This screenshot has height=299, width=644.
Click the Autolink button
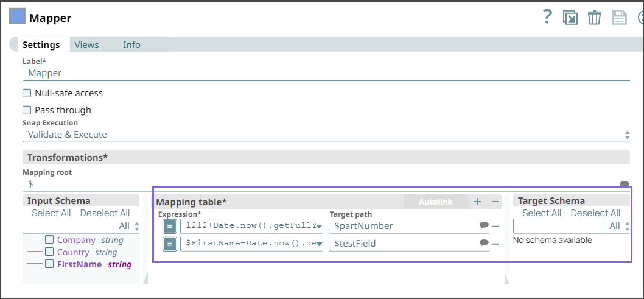(436, 202)
